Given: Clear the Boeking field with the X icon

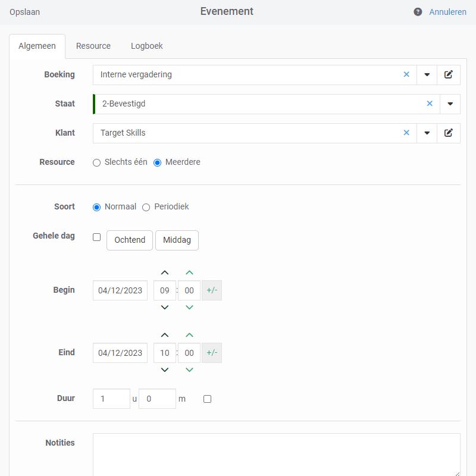Looking at the screenshot, I should [406, 74].
